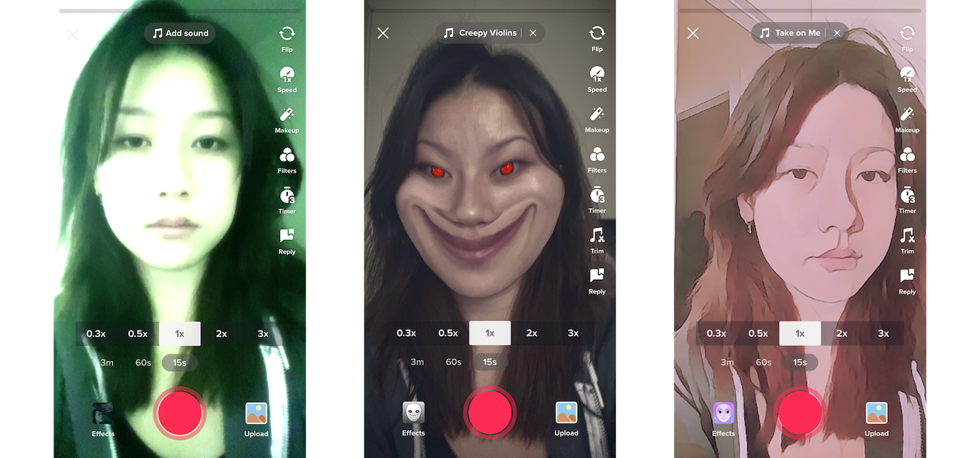
Task: Select 0.3x speed on green-filter screen
Action: pyautogui.click(x=96, y=334)
